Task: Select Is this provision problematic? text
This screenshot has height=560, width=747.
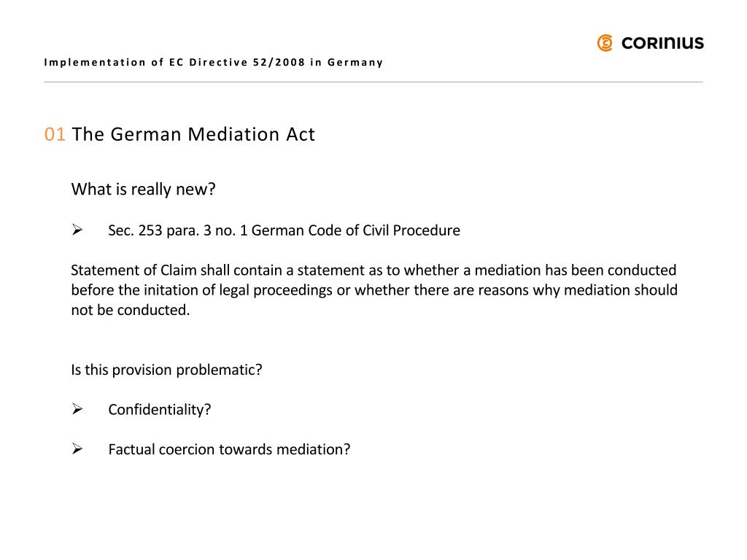Action: click(166, 370)
